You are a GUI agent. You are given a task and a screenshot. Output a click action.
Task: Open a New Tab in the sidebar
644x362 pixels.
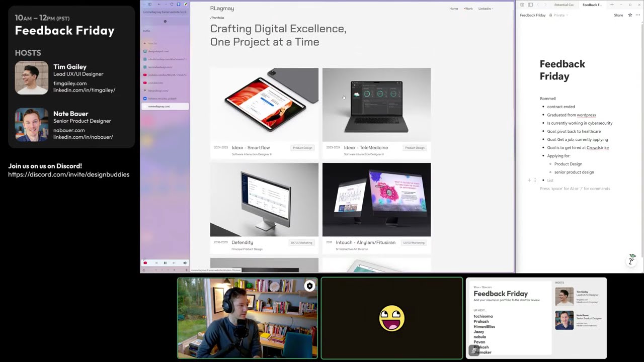point(165,43)
